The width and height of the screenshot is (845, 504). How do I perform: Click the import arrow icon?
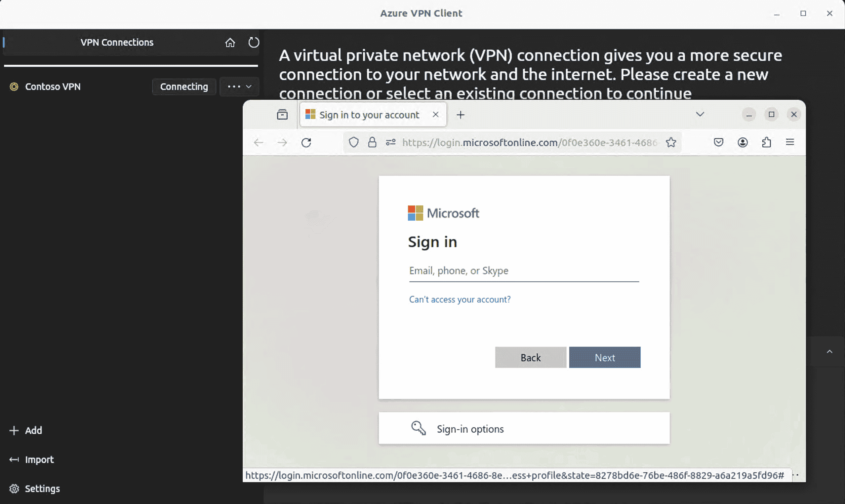coord(14,459)
